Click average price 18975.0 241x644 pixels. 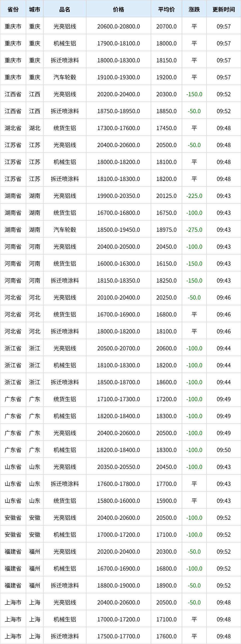coord(166,230)
